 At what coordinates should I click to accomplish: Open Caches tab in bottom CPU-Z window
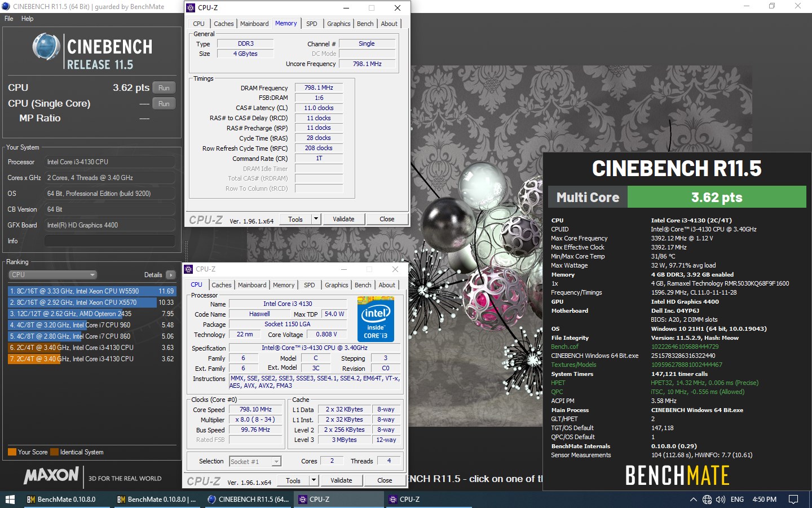tap(221, 285)
